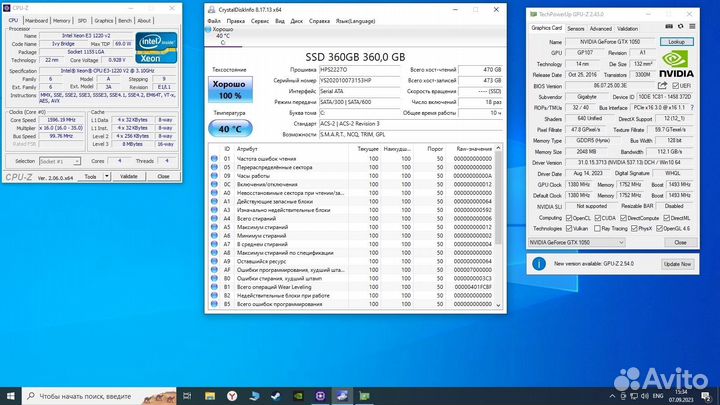
Task: Open the Справка menu
Action: pos(319,21)
